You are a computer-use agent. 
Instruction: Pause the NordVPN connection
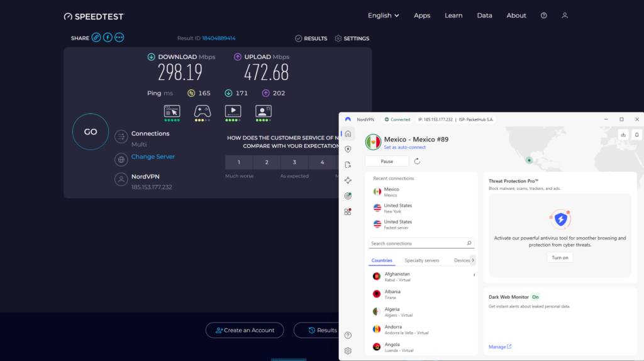[x=387, y=161]
